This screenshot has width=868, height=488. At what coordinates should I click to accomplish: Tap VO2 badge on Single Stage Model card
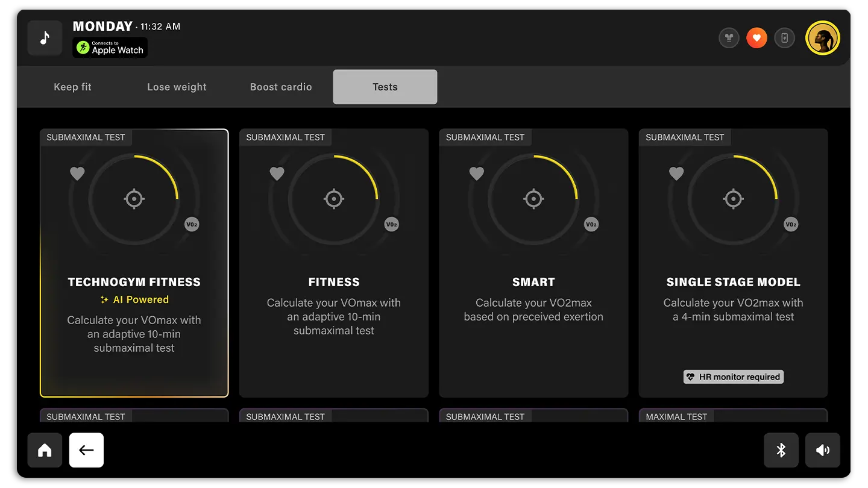click(x=791, y=225)
